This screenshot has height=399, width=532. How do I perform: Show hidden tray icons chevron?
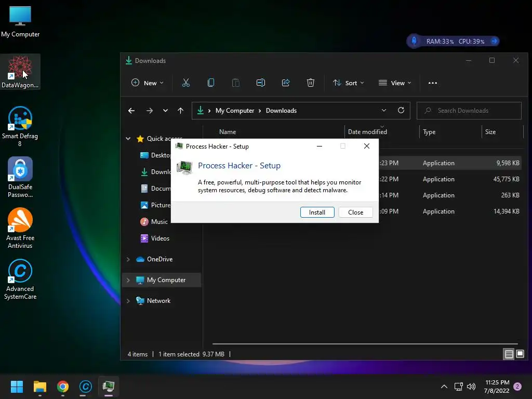coord(444,387)
